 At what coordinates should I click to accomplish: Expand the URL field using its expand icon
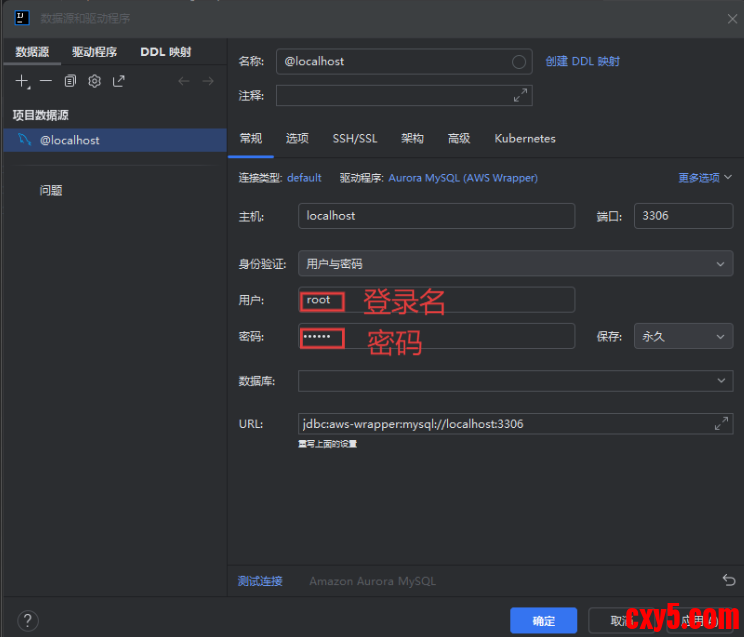tap(721, 424)
